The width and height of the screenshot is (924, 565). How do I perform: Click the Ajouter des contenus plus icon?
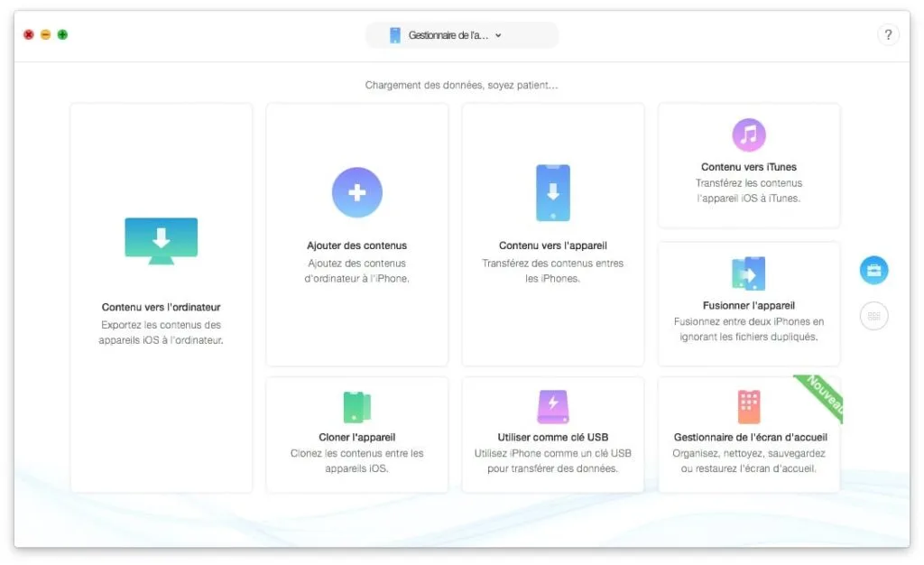point(356,192)
